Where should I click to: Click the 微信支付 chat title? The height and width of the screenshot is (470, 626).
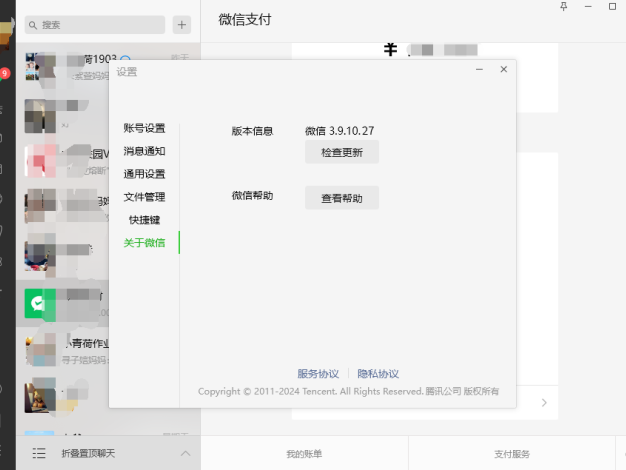coord(245,20)
